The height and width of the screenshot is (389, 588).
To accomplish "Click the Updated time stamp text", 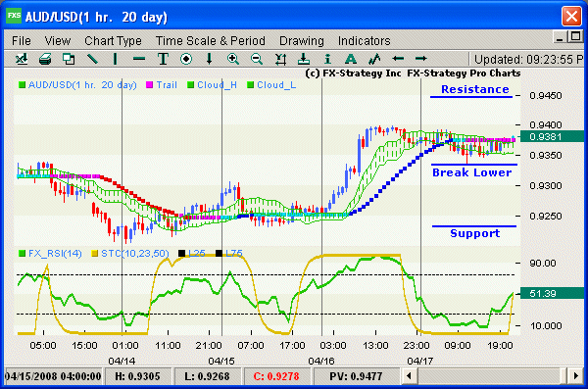I will (x=529, y=59).
